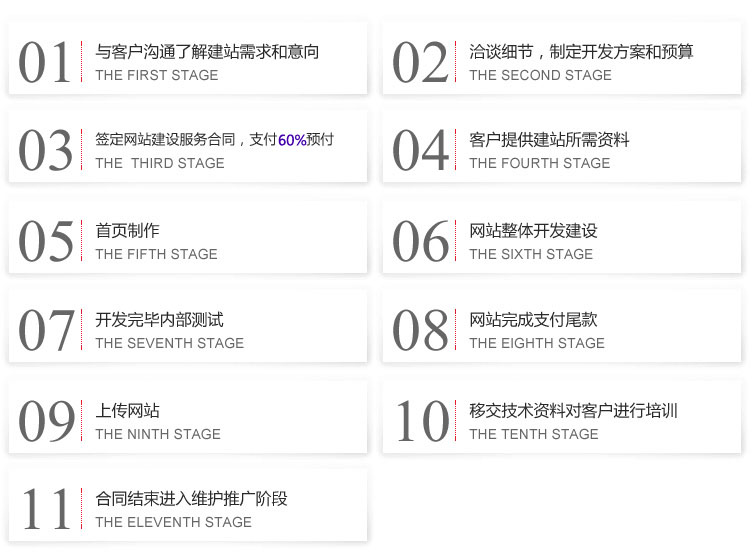Click the large 06 step number
This screenshot has width=753, height=553.
coord(419,241)
